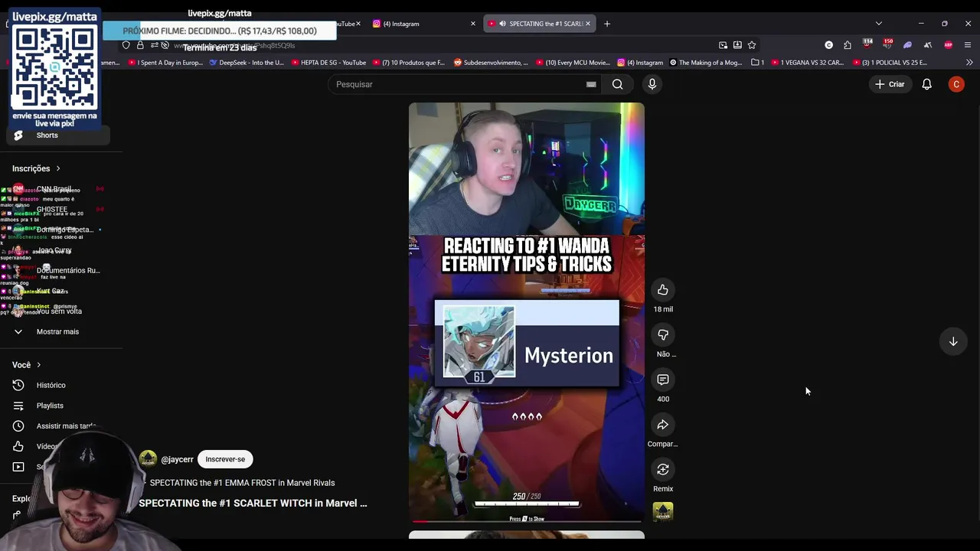980x551 pixels.
Task: Close the SPECTATING the #1 SCARLET tab
Action: point(588,24)
